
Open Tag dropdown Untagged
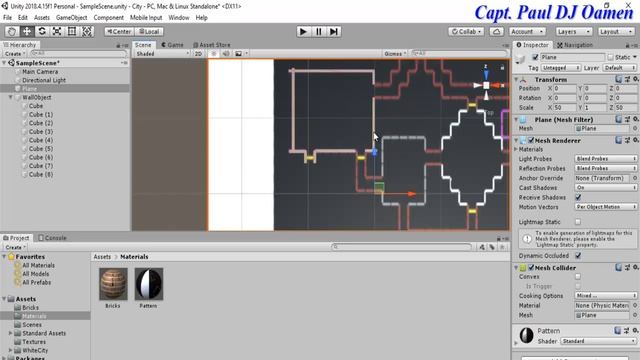coord(560,68)
